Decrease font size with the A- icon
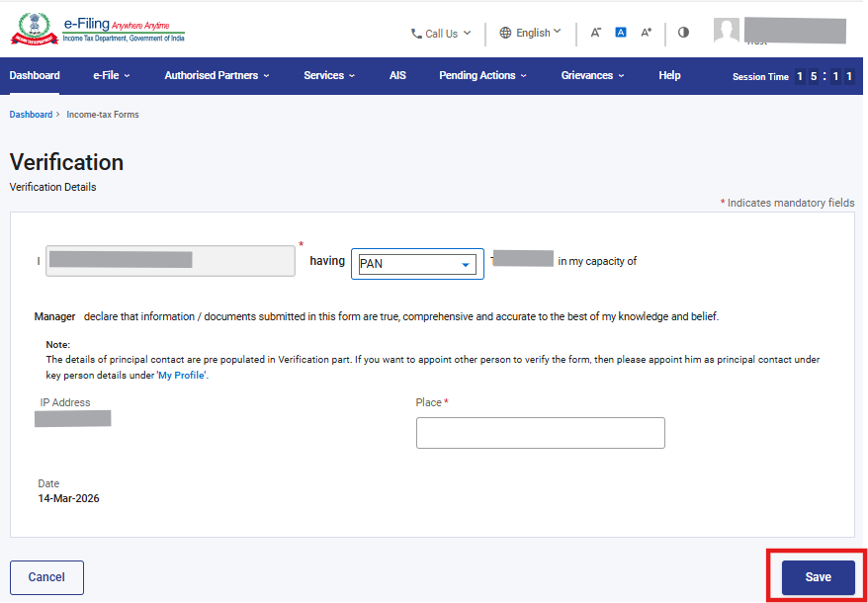The width and height of the screenshot is (868, 603). [x=596, y=33]
